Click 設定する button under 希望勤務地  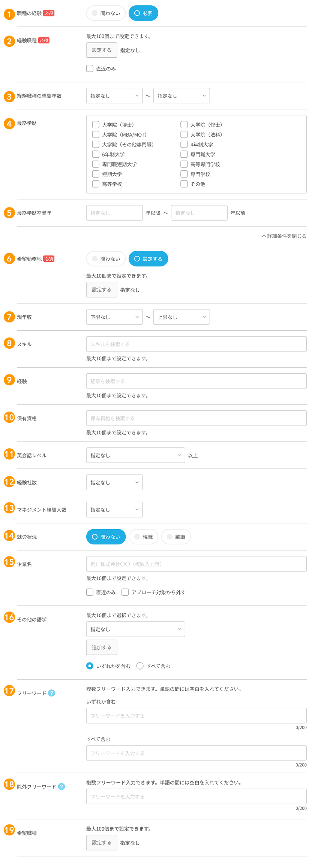point(102,290)
